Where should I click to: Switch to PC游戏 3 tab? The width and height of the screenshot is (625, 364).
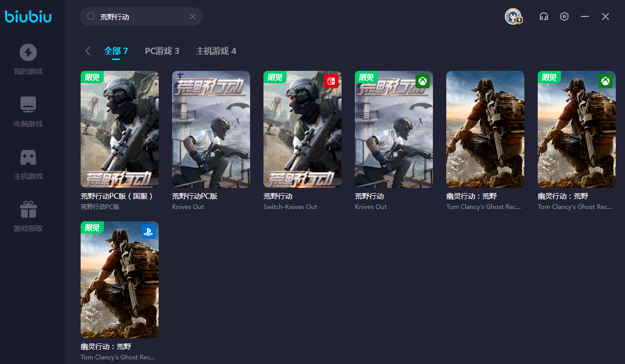[x=162, y=51]
